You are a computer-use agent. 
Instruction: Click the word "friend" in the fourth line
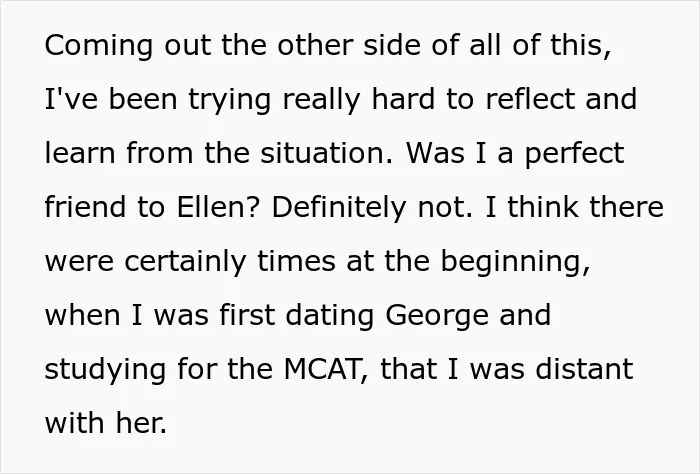(x=85, y=207)
